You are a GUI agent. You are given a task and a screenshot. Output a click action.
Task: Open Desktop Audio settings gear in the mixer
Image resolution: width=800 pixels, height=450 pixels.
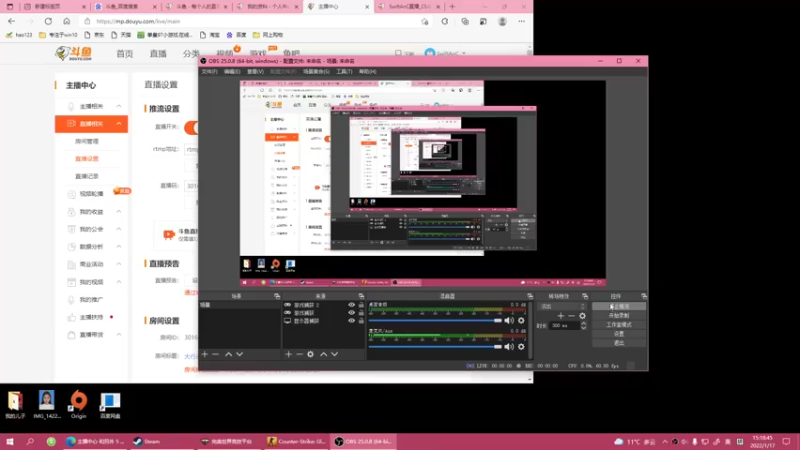click(x=521, y=320)
